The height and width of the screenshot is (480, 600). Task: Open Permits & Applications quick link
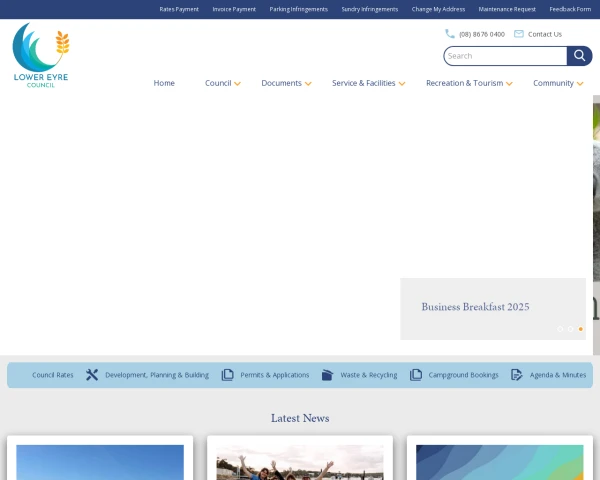[274, 375]
